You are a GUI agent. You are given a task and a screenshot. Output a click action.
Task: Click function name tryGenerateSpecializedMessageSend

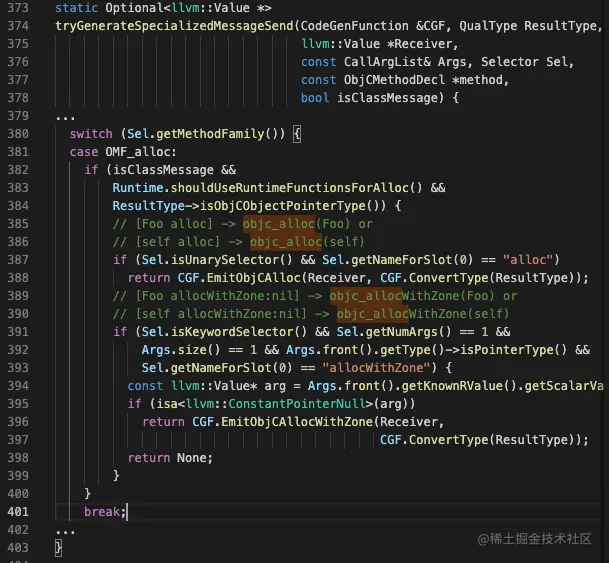174,26
